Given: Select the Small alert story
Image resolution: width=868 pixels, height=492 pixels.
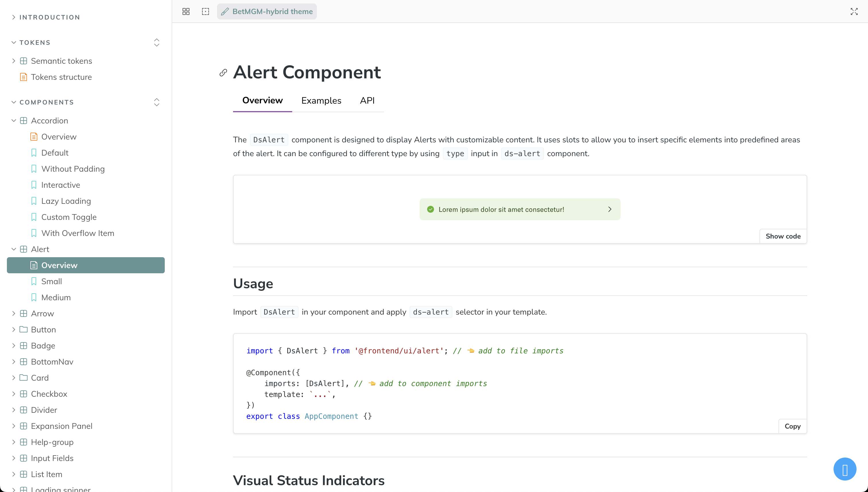Looking at the screenshot, I should tap(51, 282).
